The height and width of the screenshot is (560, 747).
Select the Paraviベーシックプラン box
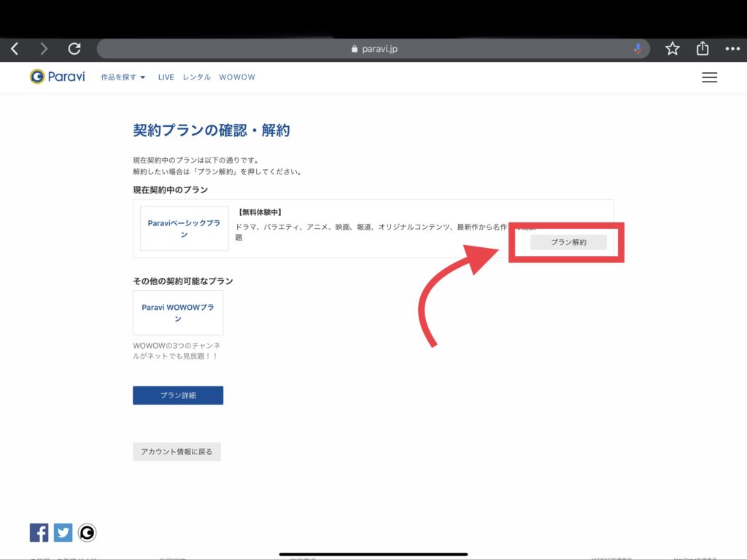[x=184, y=228]
